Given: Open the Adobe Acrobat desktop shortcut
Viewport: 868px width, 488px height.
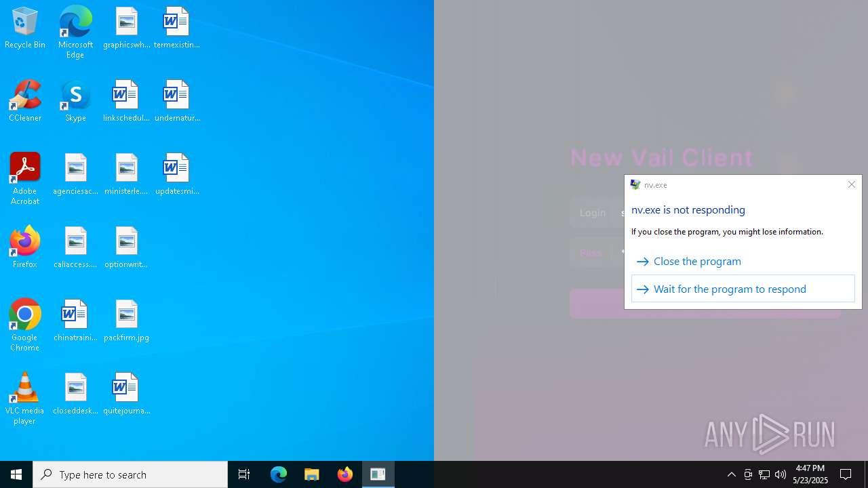Looking at the screenshot, I should coord(25,179).
